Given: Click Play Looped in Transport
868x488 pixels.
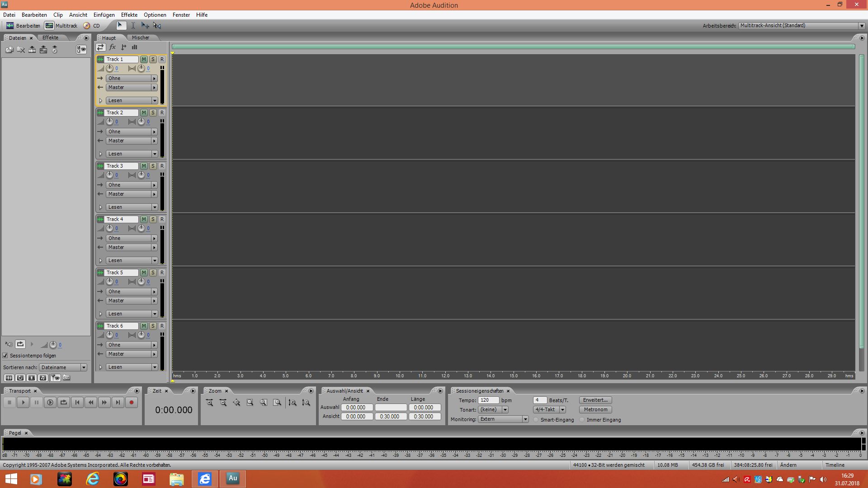Looking at the screenshot, I should click(64, 402).
